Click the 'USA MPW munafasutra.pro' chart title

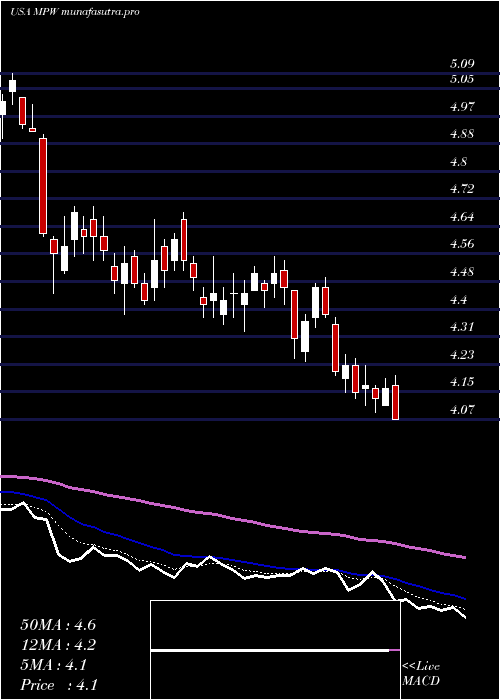(x=75, y=12)
